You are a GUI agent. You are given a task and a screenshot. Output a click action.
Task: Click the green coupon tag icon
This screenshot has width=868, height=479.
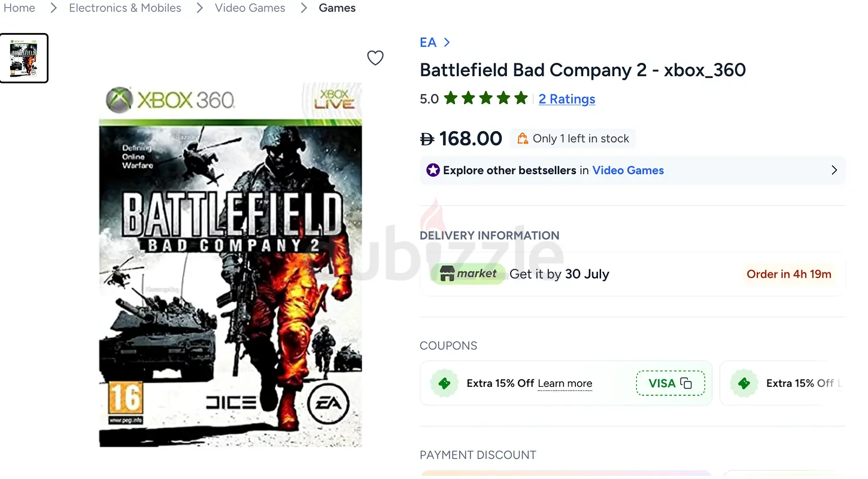(x=445, y=383)
